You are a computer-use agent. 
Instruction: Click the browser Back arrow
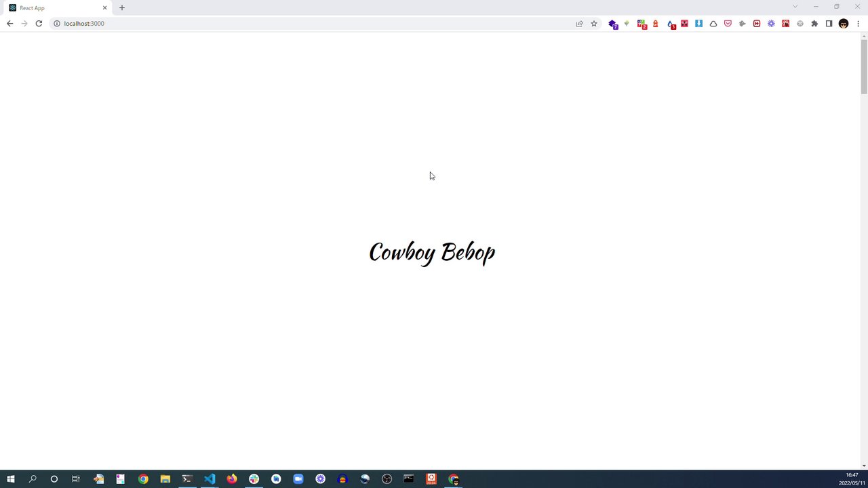pyautogui.click(x=9, y=24)
